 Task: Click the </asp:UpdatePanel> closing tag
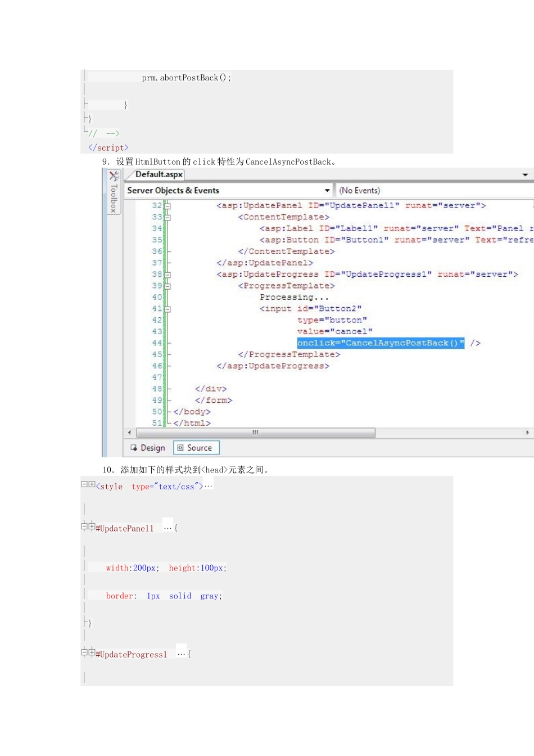pos(265,263)
